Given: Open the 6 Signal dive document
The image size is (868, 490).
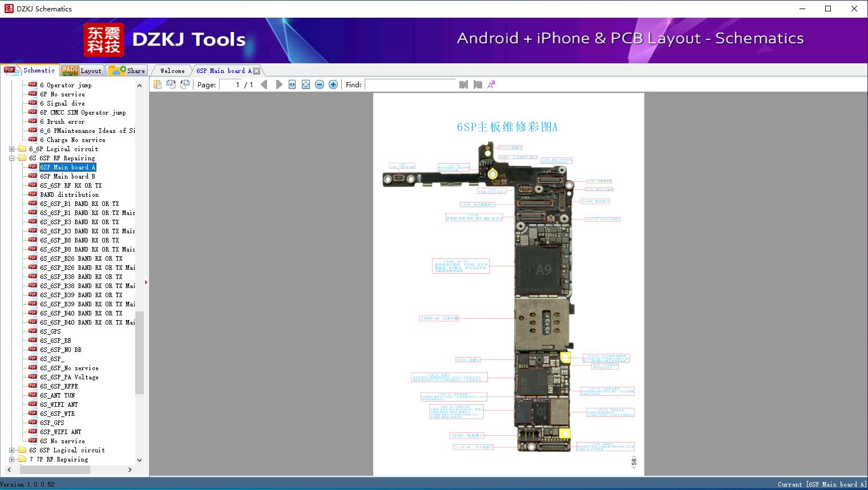Looking at the screenshot, I should click(x=62, y=103).
